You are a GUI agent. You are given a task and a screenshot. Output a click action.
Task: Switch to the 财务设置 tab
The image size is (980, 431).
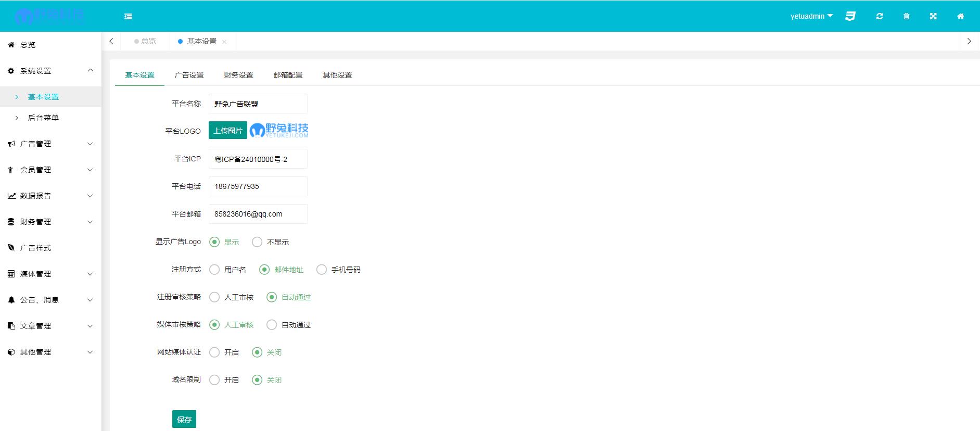pos(238,75)
